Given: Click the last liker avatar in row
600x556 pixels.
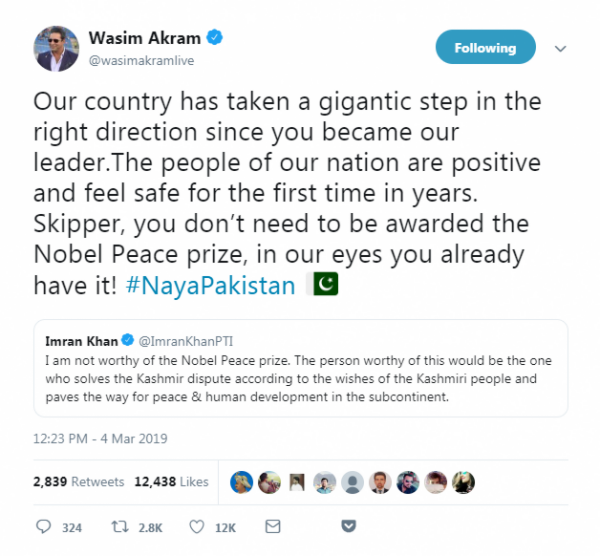Looking at the screenshot, I should click(461, 482).
